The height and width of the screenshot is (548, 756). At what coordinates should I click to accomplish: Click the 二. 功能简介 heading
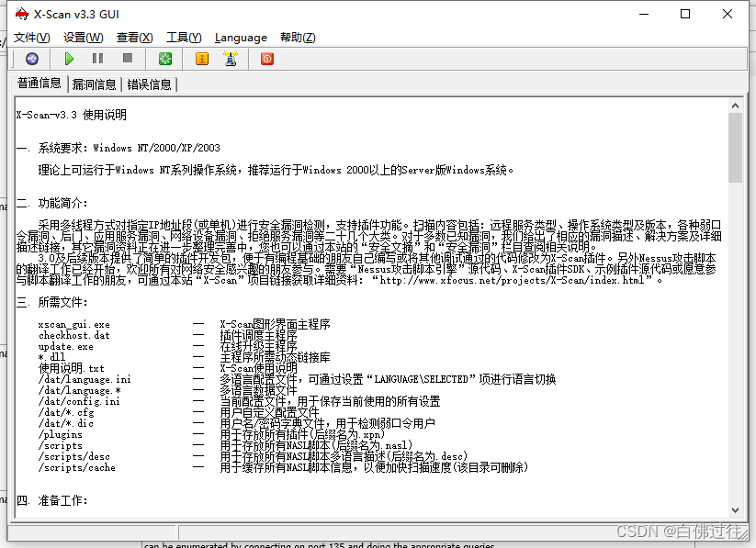(52, 203)
